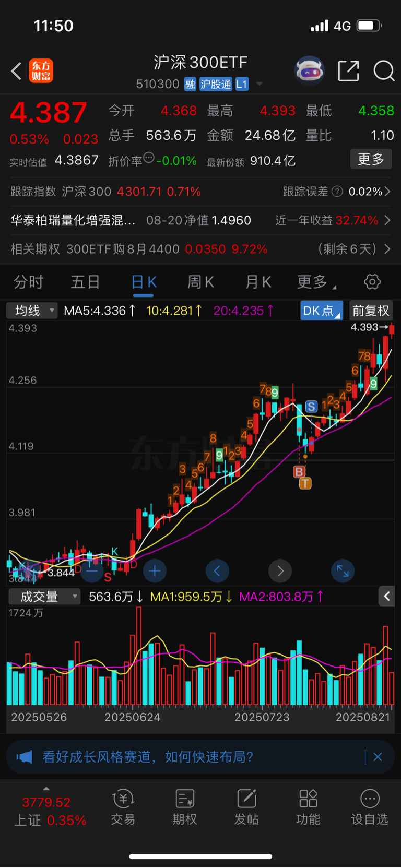Tap the B buy signal marker
The width and height of the screenshot is (401, 868).
(299, 472)
